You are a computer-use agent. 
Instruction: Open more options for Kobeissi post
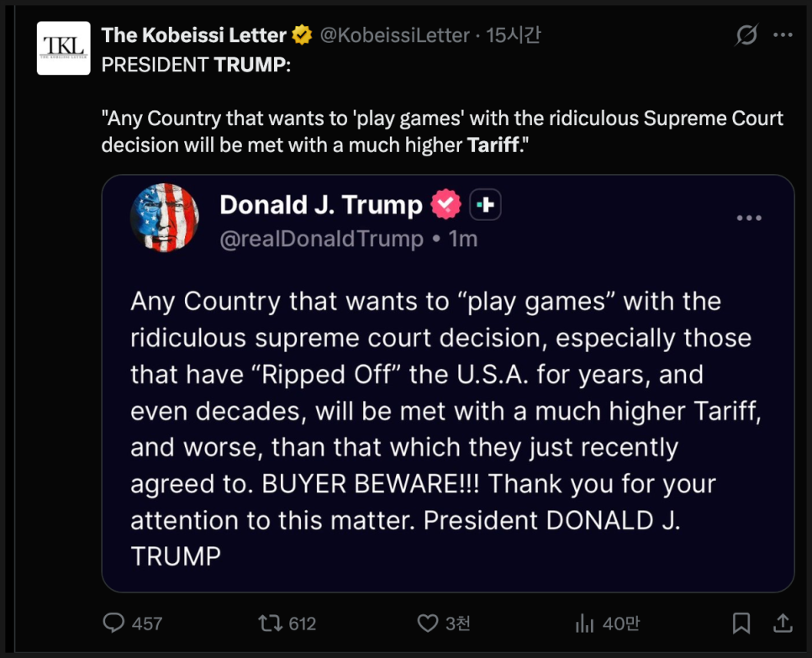click(x=783, y=35)
